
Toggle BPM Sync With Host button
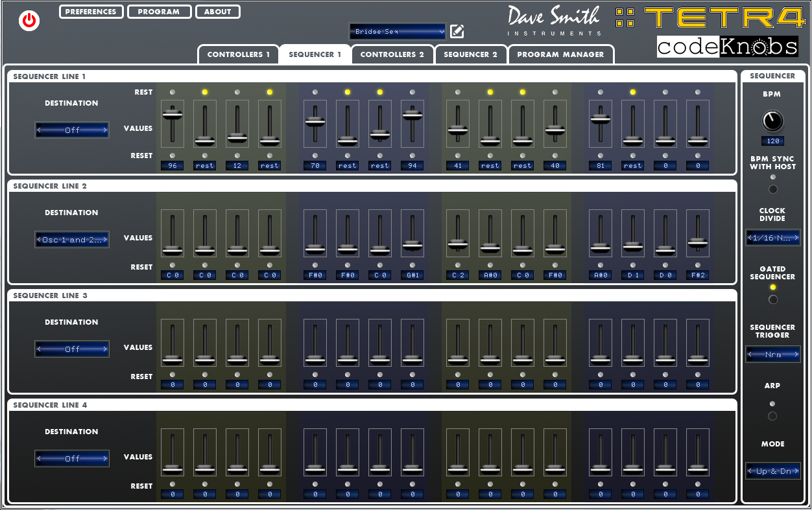772,189
